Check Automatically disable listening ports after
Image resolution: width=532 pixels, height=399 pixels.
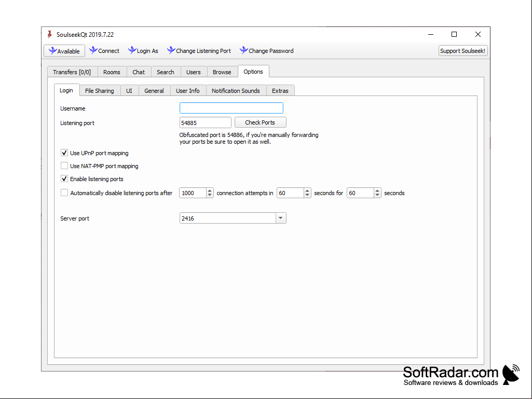tap(64, 192)
